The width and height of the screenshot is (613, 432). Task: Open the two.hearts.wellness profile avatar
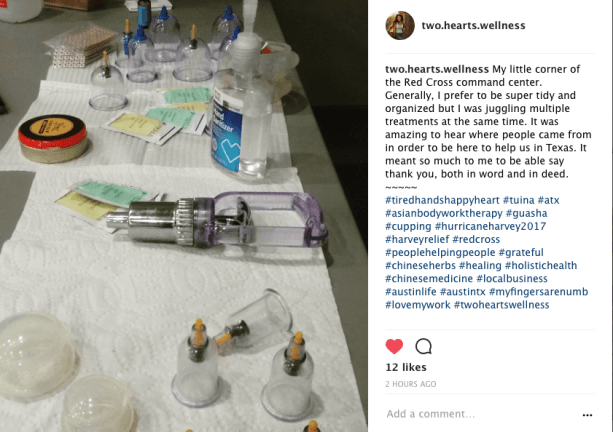click(400, 25)
